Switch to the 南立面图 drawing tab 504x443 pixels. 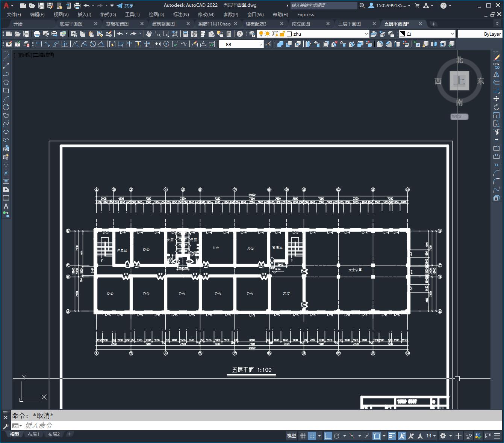point(301,24)
